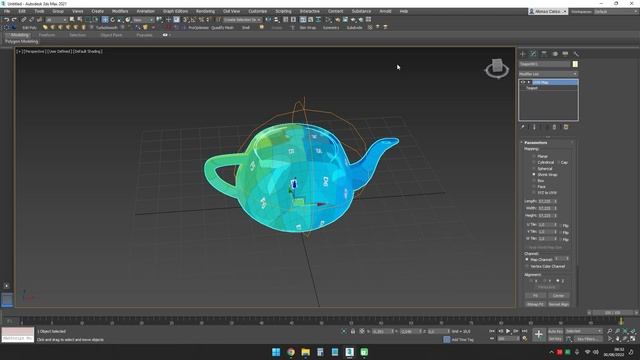
Task: Click the Center alignment button
Action: tap(558, 296)
